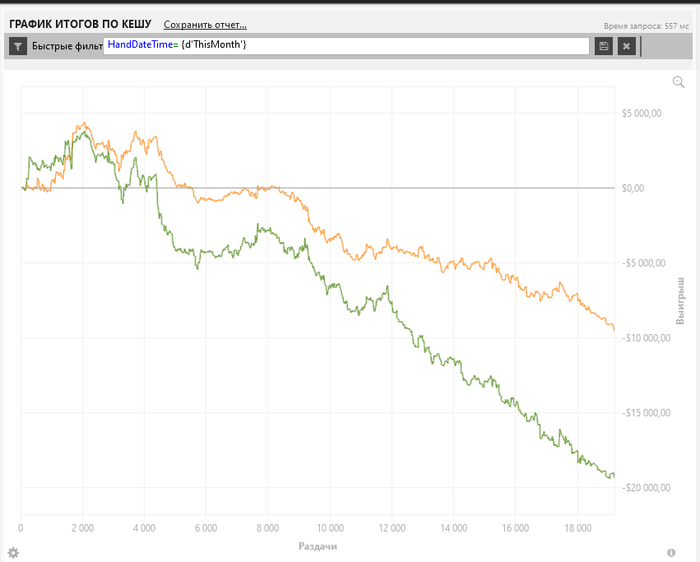The image size is (700, 562).
Task: Click the 'Время запроса: 557 мс' text
Action: point(646,26)
